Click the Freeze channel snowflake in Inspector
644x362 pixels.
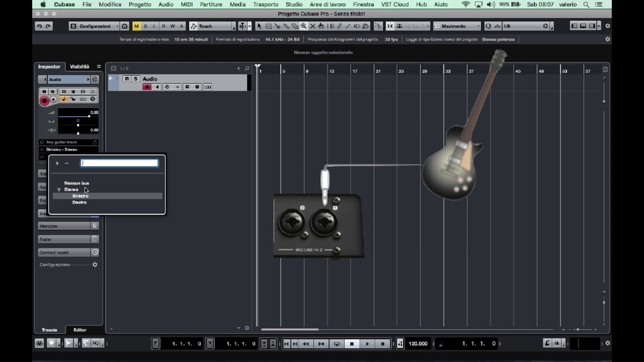pos(93,100)
